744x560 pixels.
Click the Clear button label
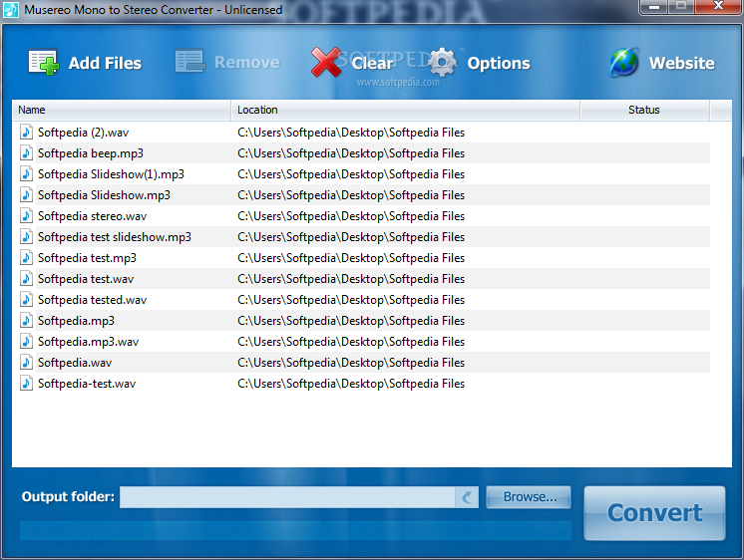[x=372, y=63]
